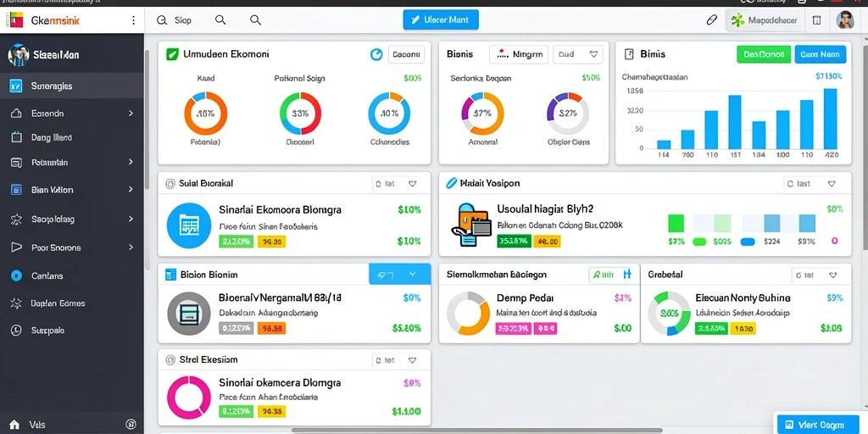Select the pink donut chart icon
The width and height of the screenshot is (868, 434).
tap(189, 398)
